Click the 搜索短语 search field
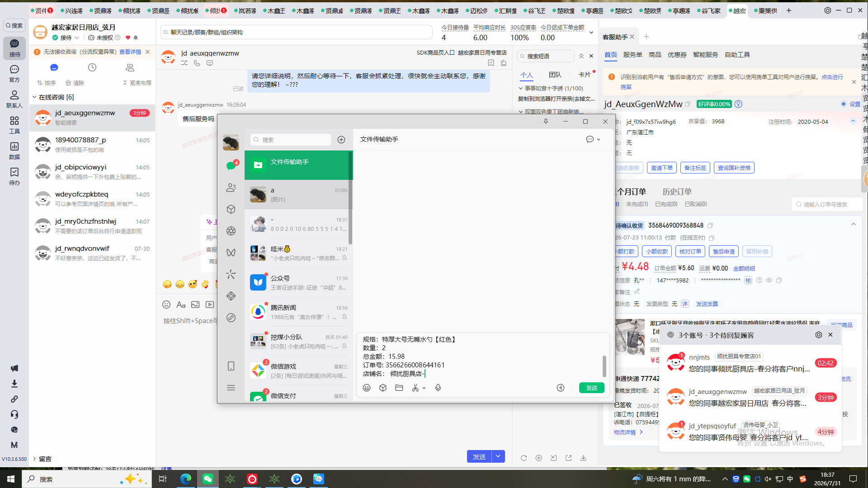The height and width of the screenshot is (488, 868). [x=546, y=56]
